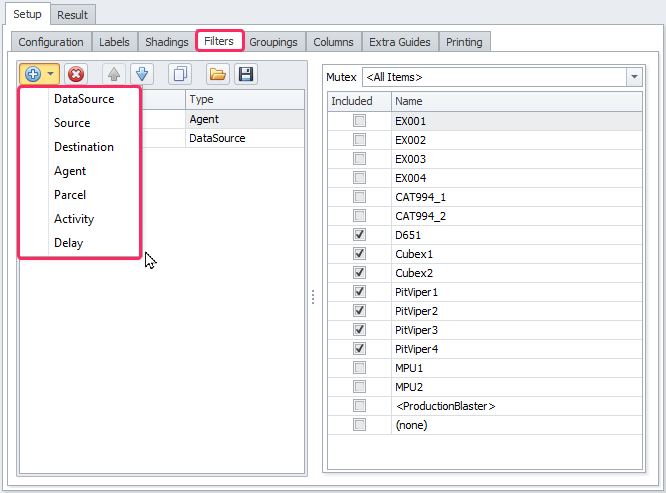Open the add filter dropdown arrow
666x493 pixels.
pyautogui.click(x=50, y=74)
